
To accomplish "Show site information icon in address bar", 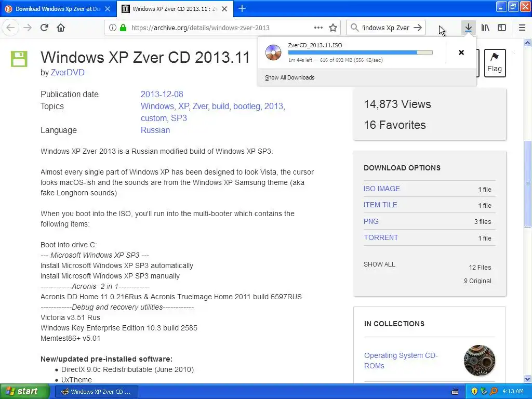I will click(x=113, y=28).
